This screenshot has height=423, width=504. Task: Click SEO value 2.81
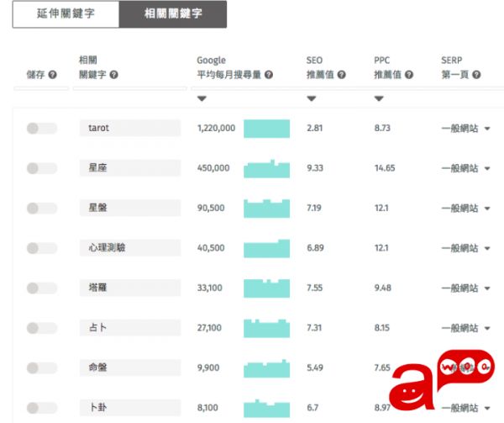coord(315,129)
